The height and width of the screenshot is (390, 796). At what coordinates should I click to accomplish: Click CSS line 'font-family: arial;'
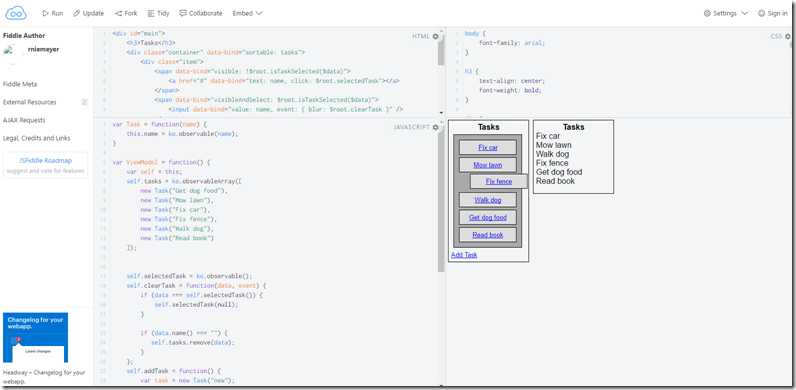pyautogui.click(x=512, y=43)
